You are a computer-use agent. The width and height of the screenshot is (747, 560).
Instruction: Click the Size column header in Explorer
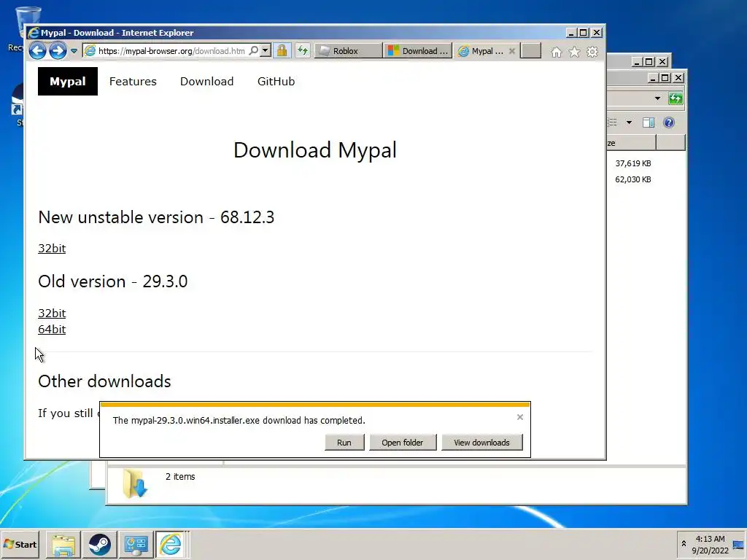(x=631, y=143)
